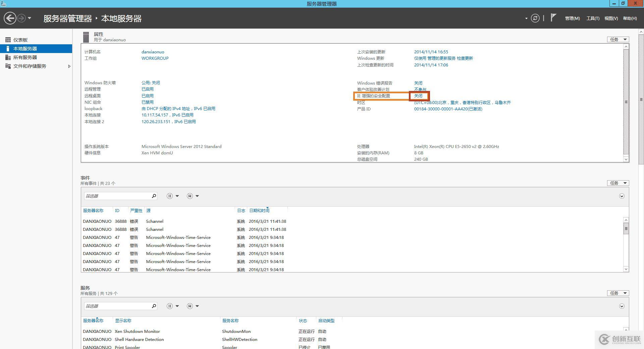This screenshot has width=644, height=349.
Task: Click the events filter input field
Action: pos(117,196)
